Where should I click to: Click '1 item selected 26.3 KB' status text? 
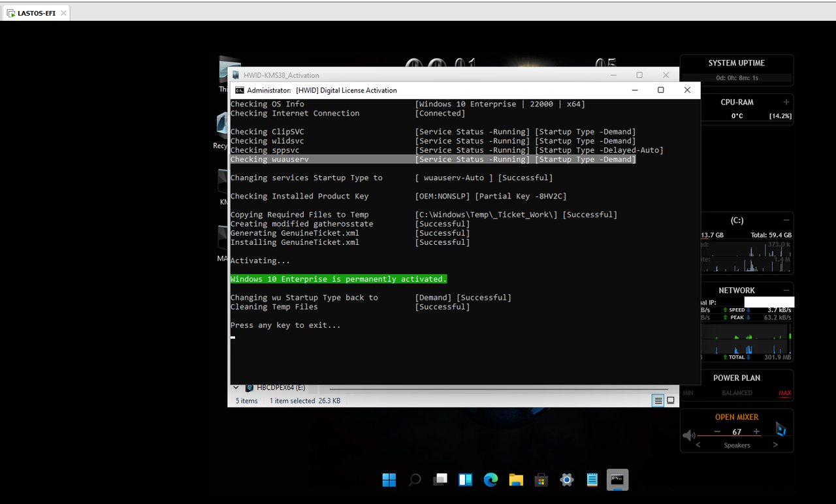tap(305, 401)
